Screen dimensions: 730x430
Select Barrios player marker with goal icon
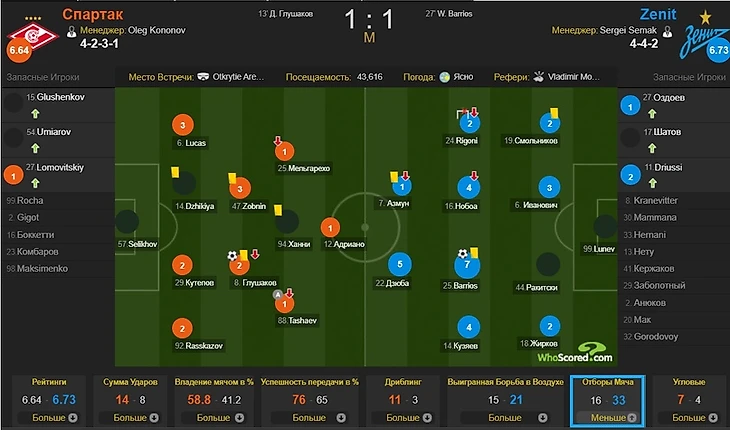pos(466,264)
